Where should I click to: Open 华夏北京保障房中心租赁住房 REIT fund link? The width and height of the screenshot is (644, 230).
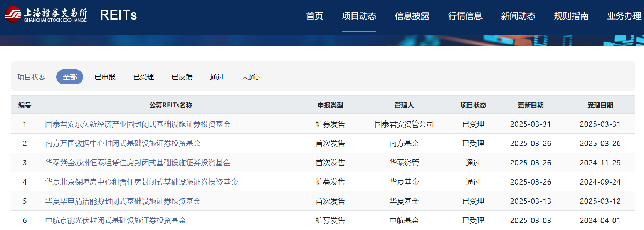click(x=141, y=182)
